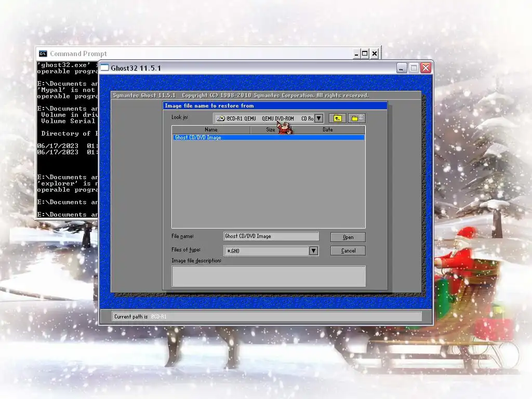The image size is (532, 399).
Task: Click the Ghost32 window title bar icon
Action: click(x=104, y=68)
